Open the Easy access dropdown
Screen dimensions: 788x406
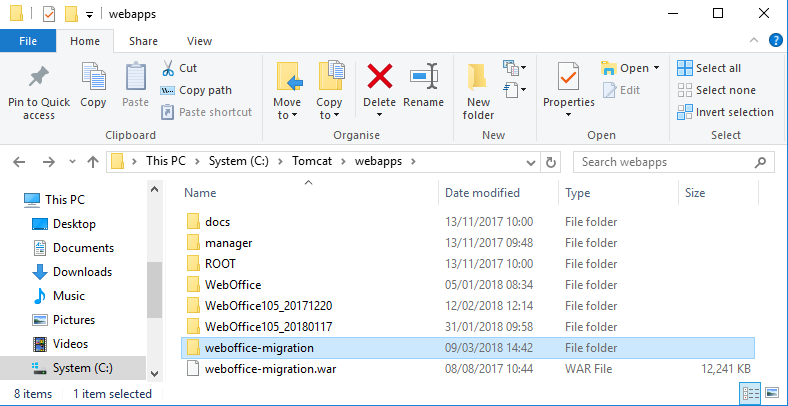point(515,90)
